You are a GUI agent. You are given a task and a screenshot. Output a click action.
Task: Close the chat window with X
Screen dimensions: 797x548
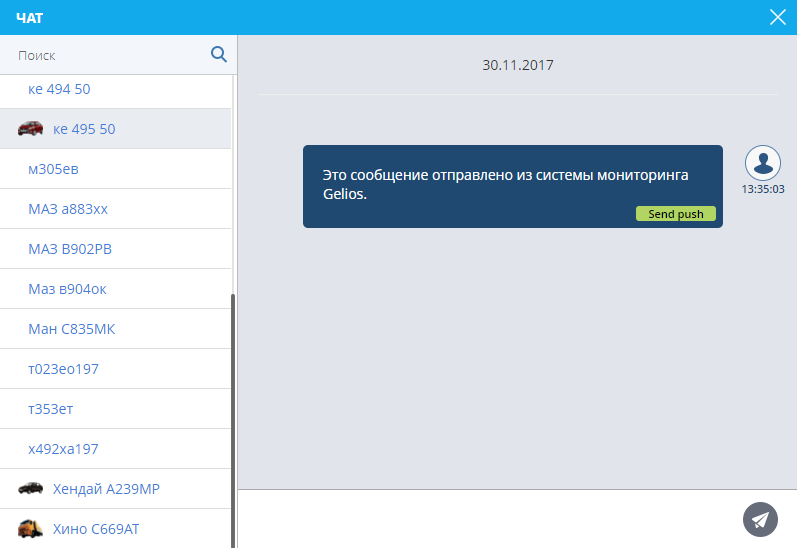point(777,17)
